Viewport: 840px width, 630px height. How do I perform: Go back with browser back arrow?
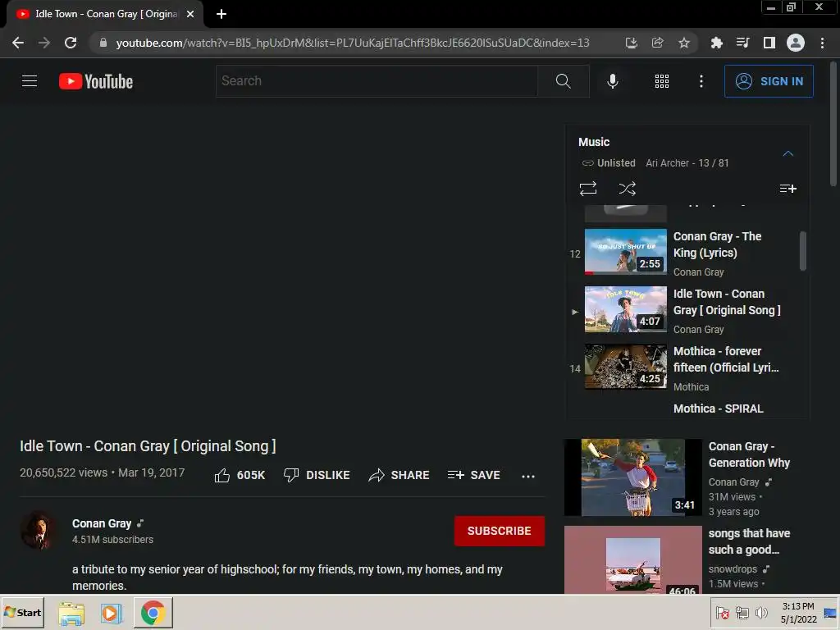[x=18, y=43]
